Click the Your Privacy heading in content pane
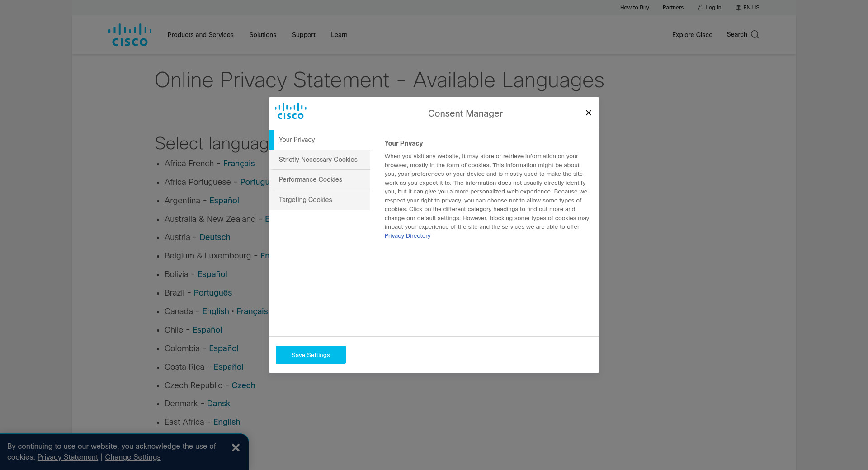The width and height of the screenshot is (868, 470). 404,143
